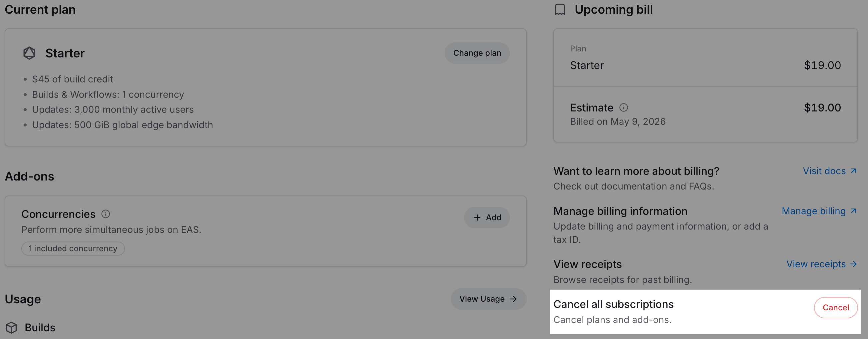The image size is (868, 339).
Task: Click the '$45 of build credit' bullet
Action: (x=72, y=79)
